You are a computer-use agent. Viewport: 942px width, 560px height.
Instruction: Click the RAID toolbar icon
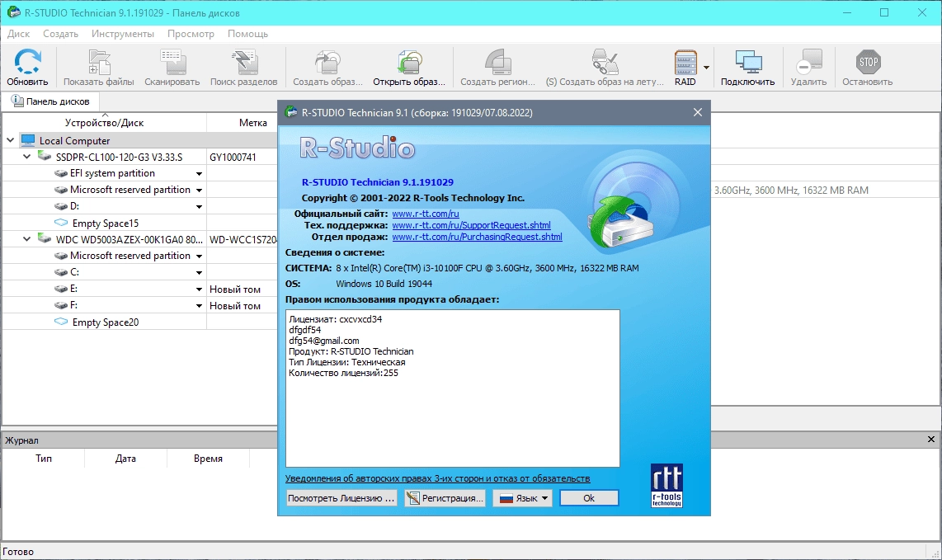click(685, 62)
